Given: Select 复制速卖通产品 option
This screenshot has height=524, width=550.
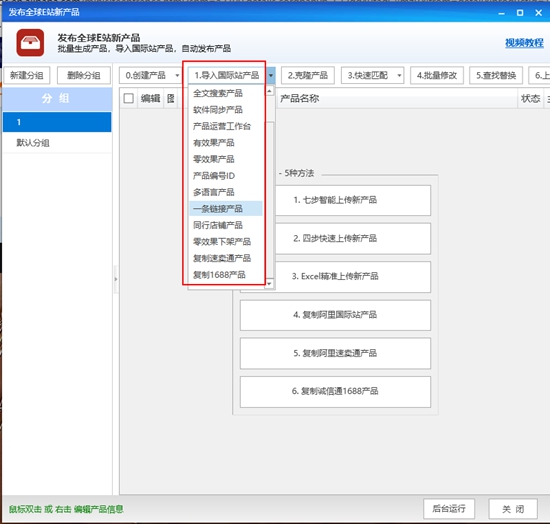Looking at the screenshot, I should 226,258.
